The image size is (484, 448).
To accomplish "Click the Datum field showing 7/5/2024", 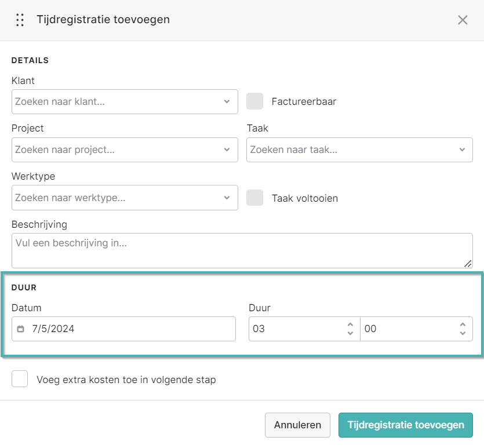I will click(x=123, y=329).
